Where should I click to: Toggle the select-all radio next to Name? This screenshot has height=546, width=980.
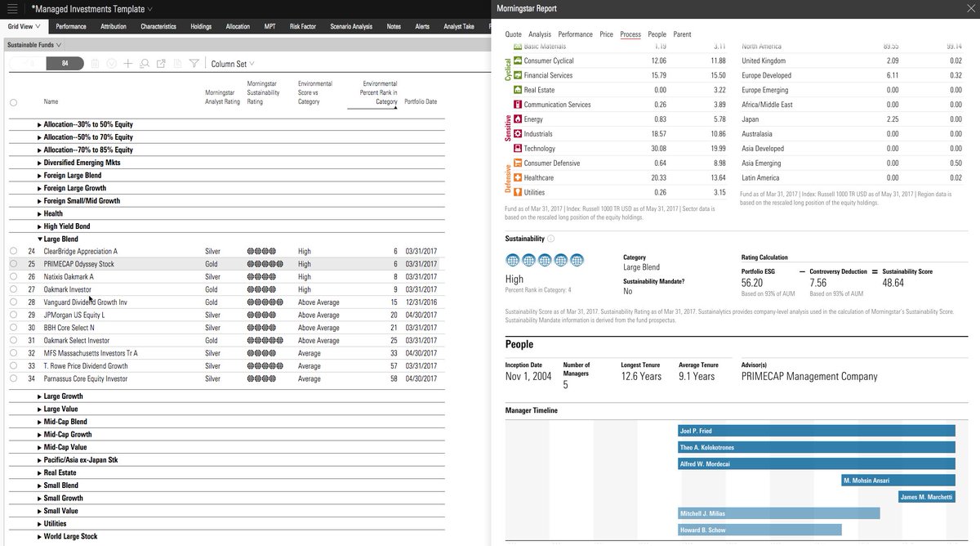pos(13,102)
